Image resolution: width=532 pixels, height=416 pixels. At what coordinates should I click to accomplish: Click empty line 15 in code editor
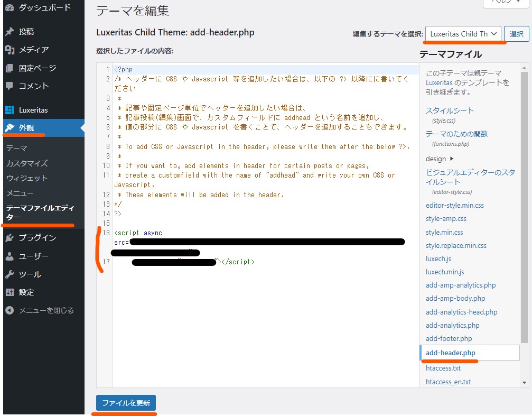click(266, 223)
